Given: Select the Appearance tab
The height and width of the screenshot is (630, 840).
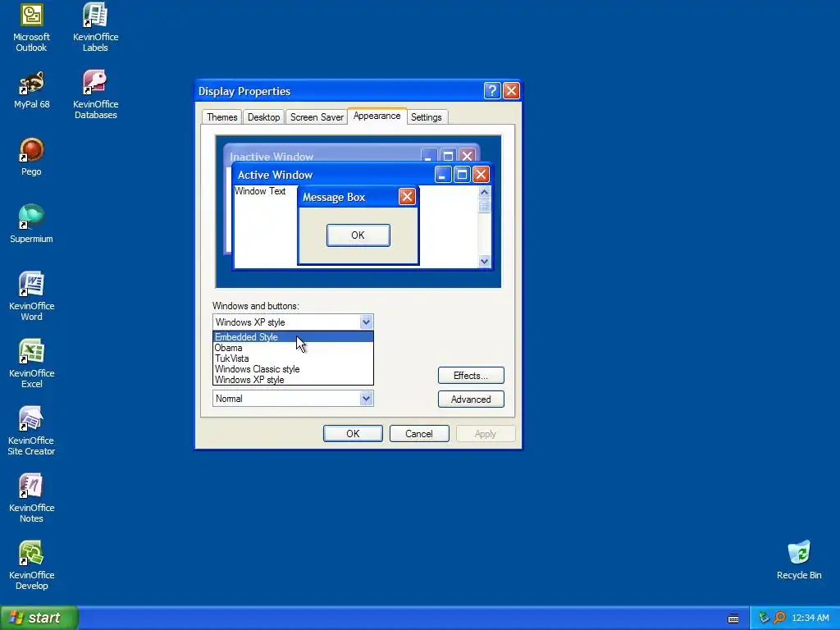Looking at the screenshot, I should (x=377, y=116).
